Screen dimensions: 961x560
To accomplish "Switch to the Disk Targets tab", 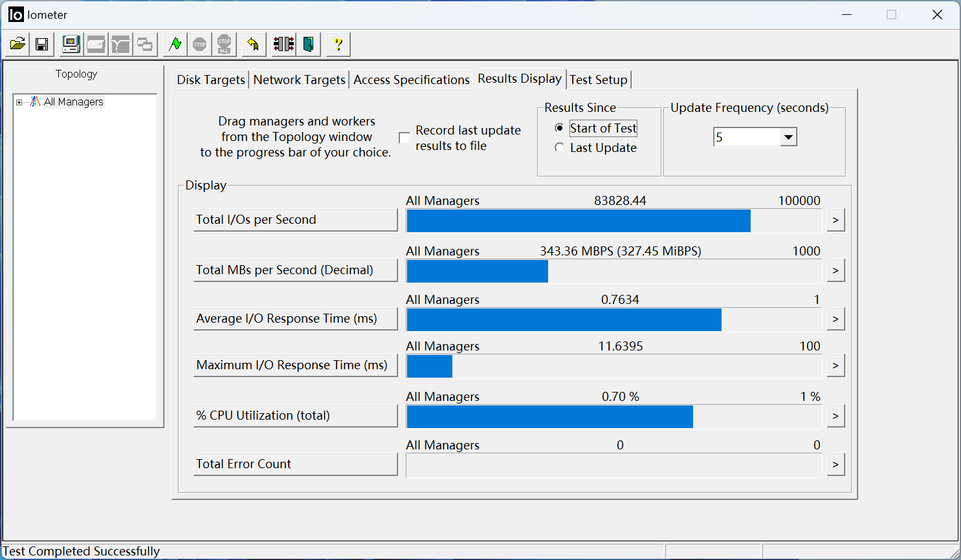I will pyautogui.click(x=211, y=80).
